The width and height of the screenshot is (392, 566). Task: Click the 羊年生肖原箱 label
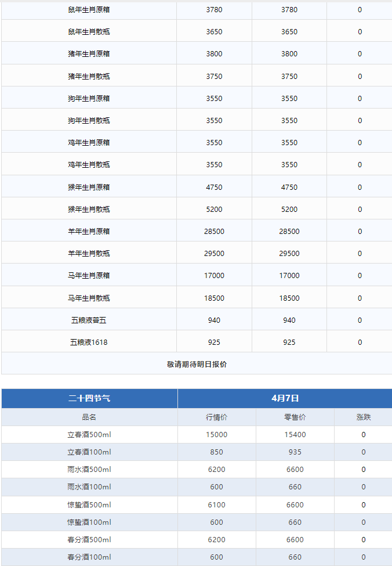tap(89, 232)
